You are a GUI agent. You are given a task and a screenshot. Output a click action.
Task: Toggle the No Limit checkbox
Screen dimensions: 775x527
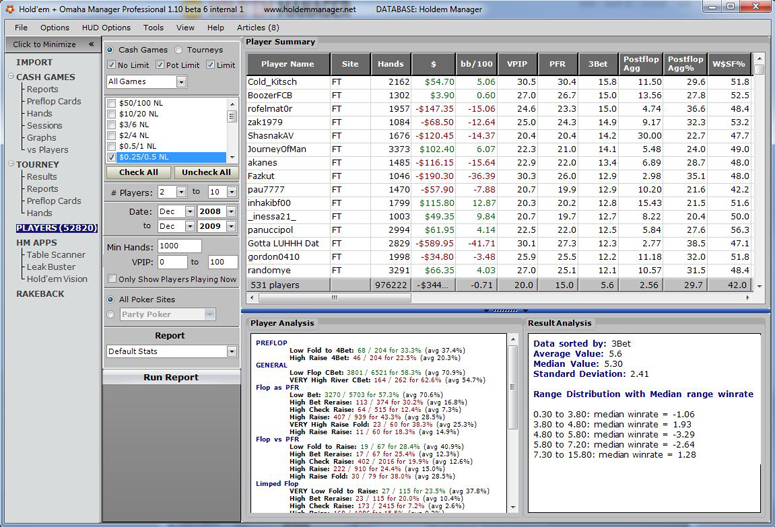point(112,65)
